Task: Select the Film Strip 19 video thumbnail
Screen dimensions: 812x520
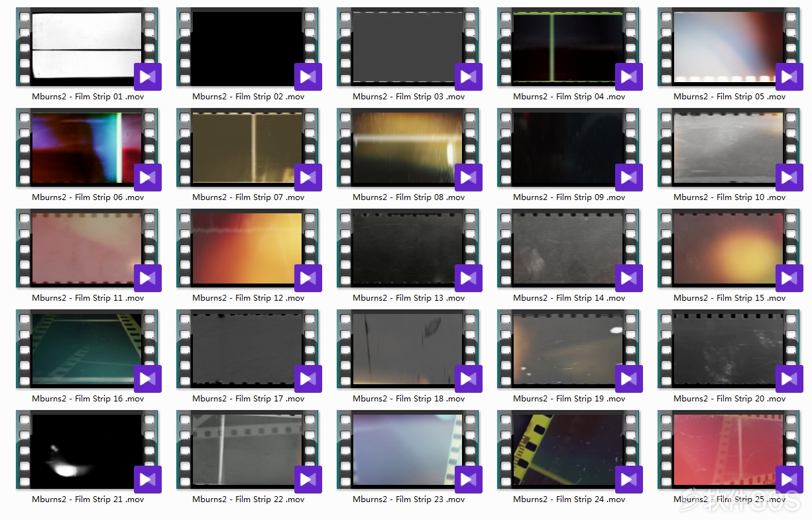Action: tap(569, 349)
